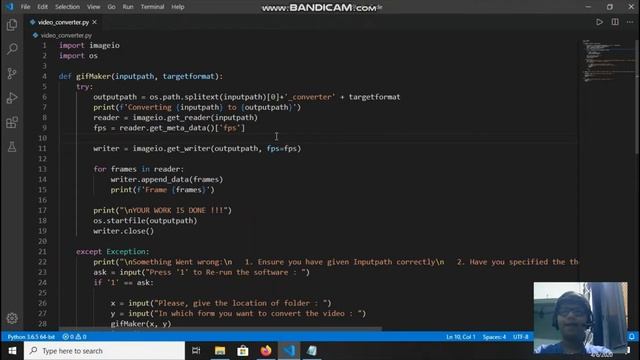Open the Search view in activity bar
Image resolution: width=640 pixels, height=360 pixels.
(12, 49)
